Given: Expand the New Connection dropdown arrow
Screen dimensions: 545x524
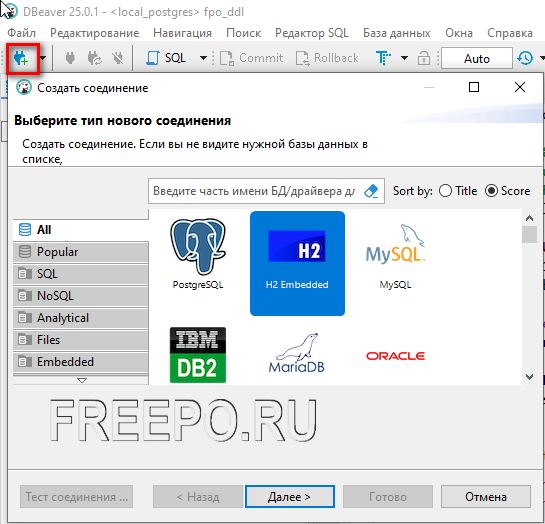Looking at the screenshot, I should [x=42, y=58].
